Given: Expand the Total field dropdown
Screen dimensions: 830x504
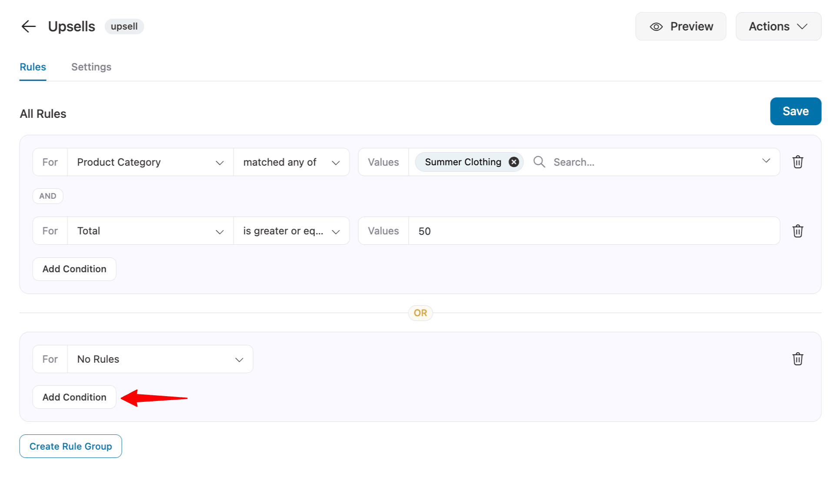Looking at the screenshot, I should (150, 231).
